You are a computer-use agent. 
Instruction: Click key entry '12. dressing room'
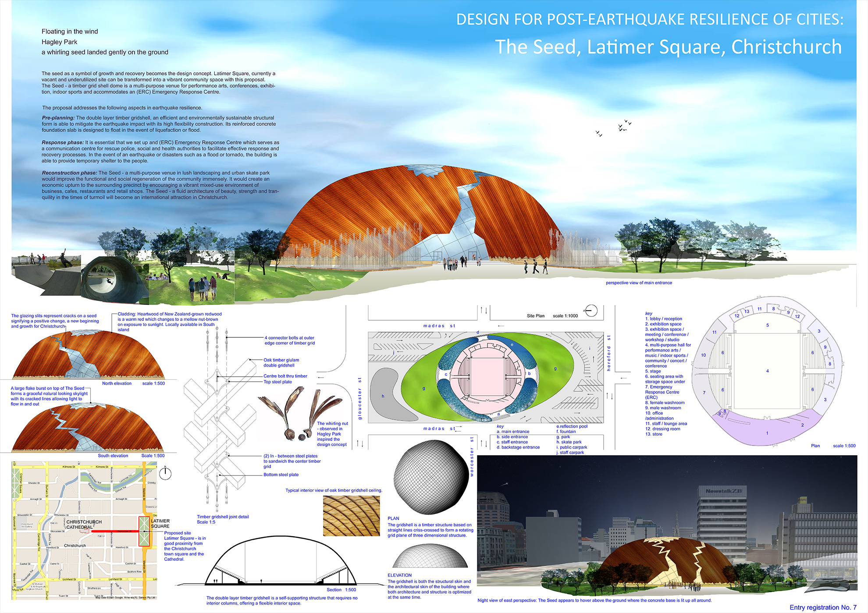point(662,429)
